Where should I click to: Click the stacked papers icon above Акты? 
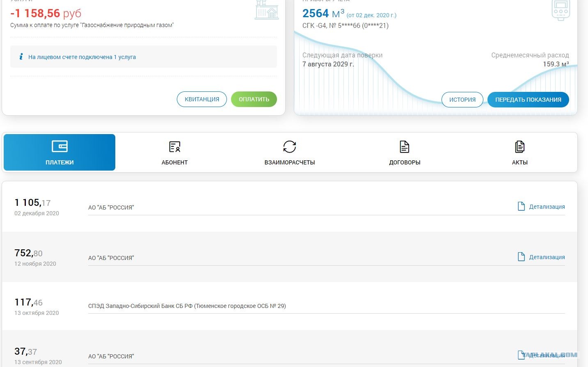click(519, 146)
